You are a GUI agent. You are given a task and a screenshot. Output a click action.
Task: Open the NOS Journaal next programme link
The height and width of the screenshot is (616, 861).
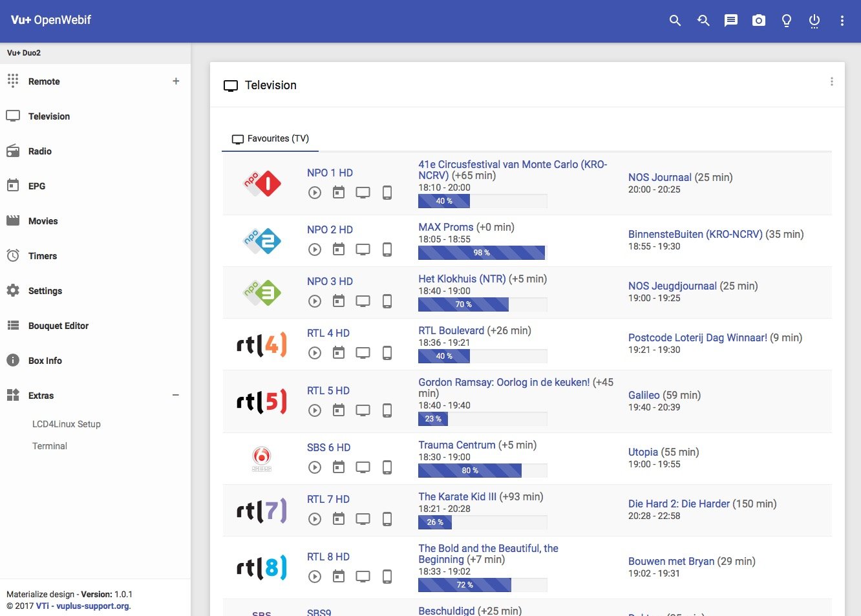pos(660,177)
